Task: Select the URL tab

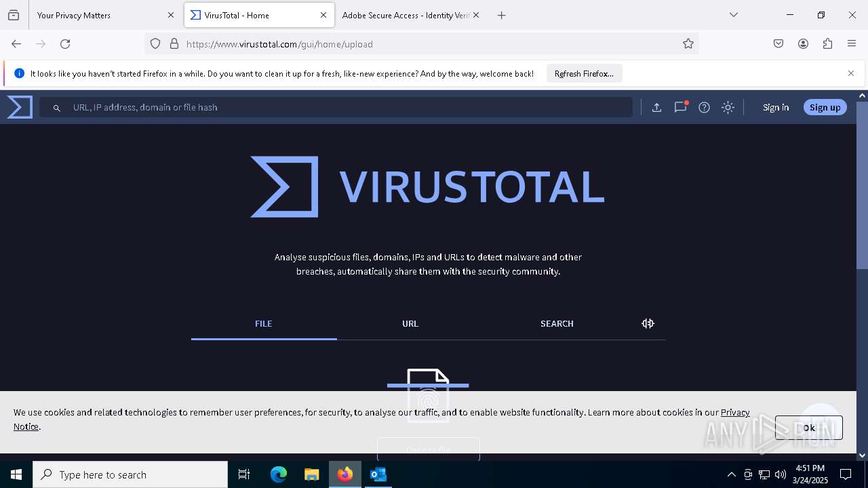Action: [410, 324]
